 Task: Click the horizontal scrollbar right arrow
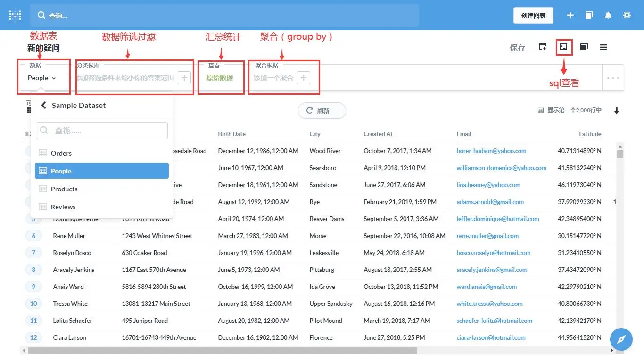pyautogui.click(x=613, y=351)
